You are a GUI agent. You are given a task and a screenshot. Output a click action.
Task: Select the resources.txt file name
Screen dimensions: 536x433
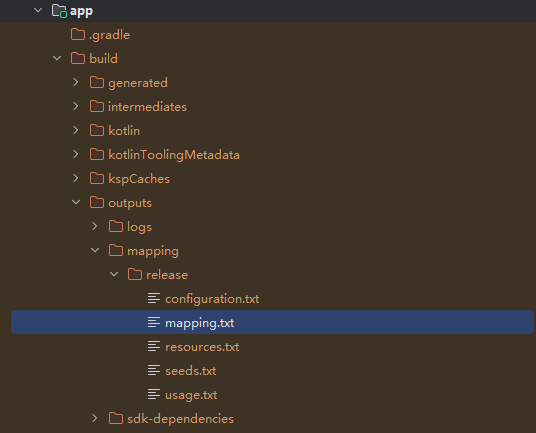click(202, 347)
